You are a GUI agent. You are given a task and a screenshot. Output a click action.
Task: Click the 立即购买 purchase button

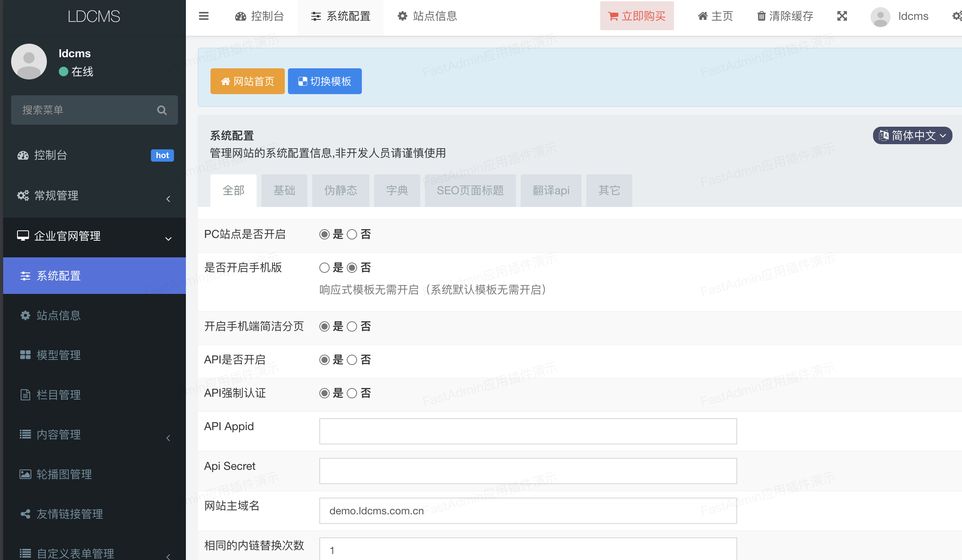637,16
